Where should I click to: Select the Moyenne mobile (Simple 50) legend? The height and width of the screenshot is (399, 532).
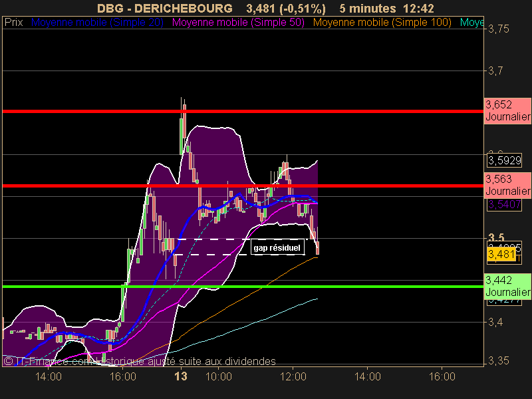[238, 23]
